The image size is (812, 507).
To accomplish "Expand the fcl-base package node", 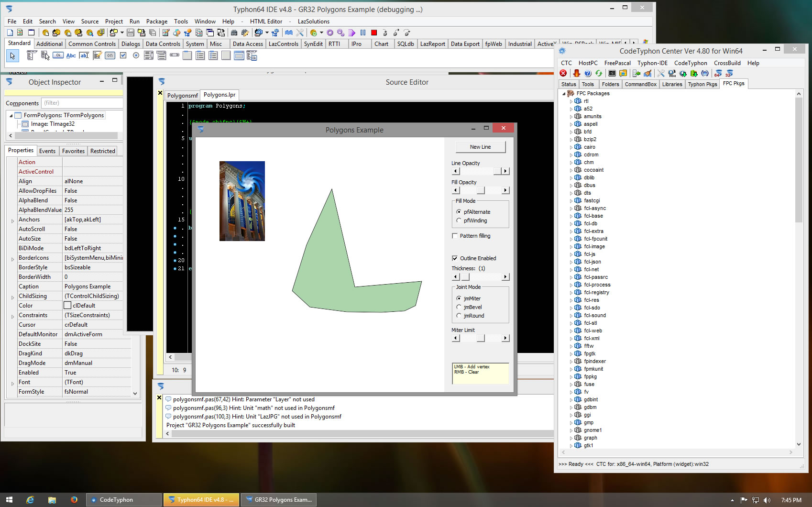I will point(571,216).
